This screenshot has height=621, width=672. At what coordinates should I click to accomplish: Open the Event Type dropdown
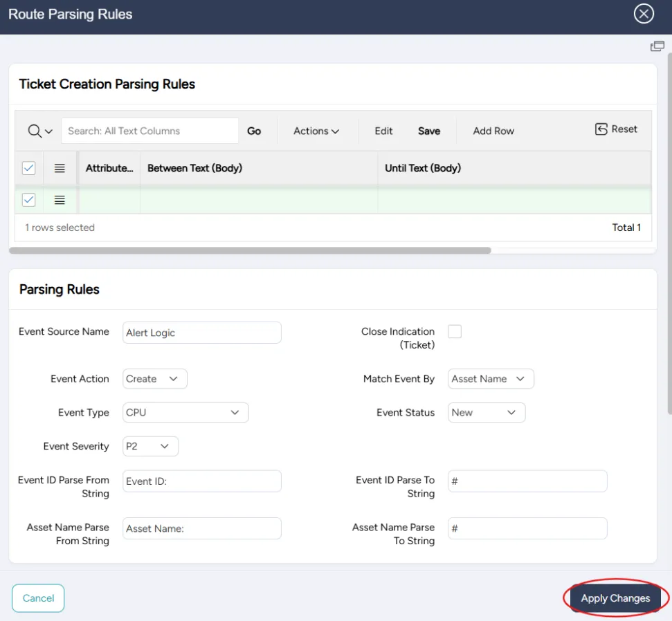(x=185, y=412)
